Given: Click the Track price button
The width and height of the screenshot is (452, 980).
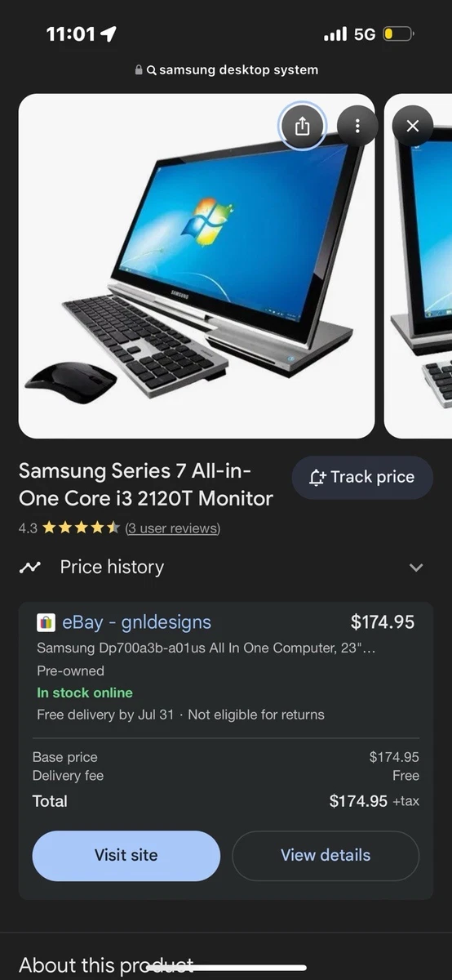Looking at the screenshot, I should (x=362, y=478).
